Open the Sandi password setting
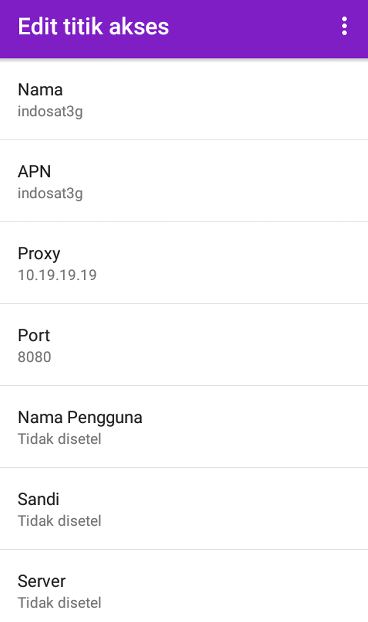Viewport: 368px width, 622px height. tap(184, 509)
